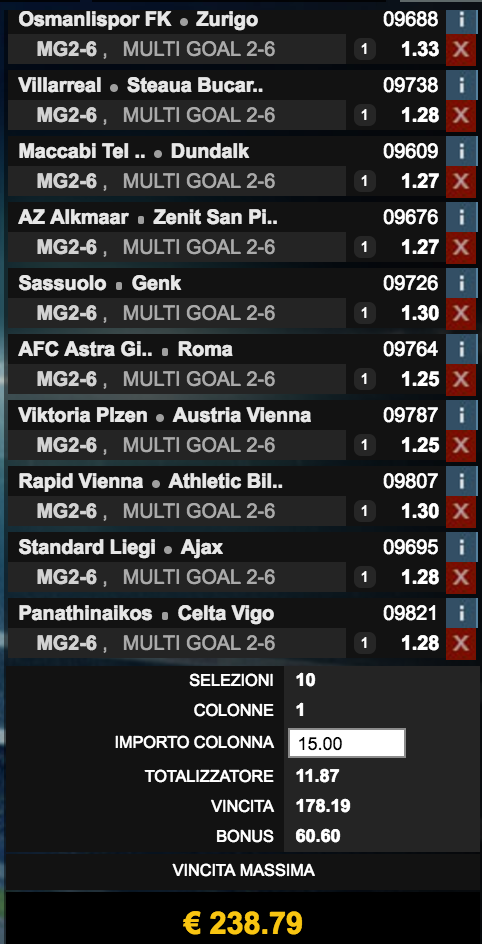Open info for AFC Astra – Roma
The height and width of the screenshot is (944, 482).
coord(462,350)
